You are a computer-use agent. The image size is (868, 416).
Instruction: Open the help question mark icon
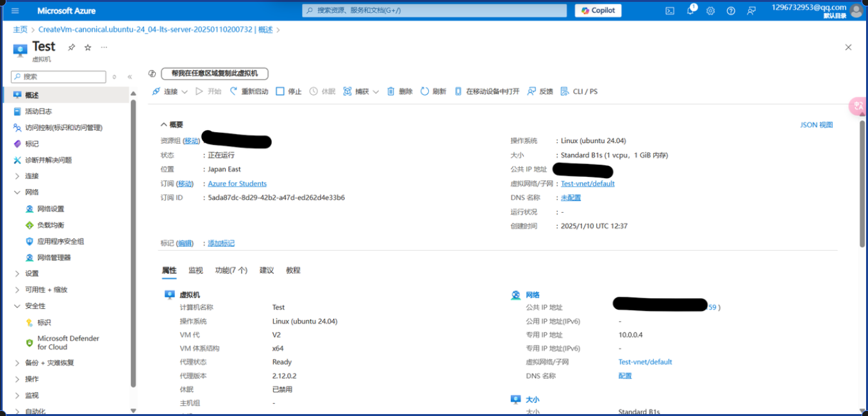[731, 10]
